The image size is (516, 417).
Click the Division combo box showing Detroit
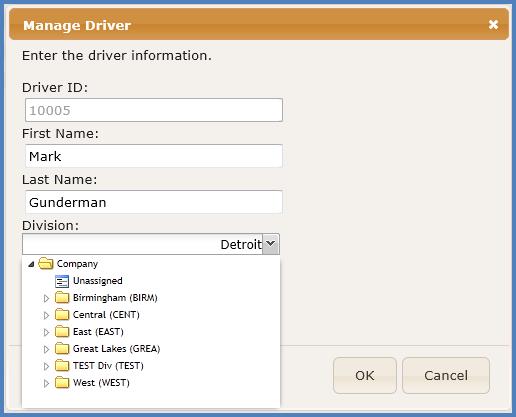(151, 244)
